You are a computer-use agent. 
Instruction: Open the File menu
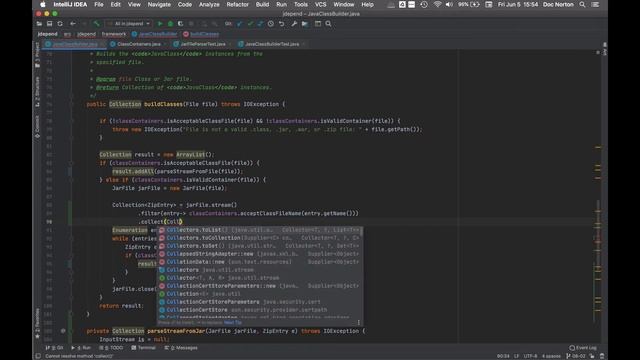point(99,4)
